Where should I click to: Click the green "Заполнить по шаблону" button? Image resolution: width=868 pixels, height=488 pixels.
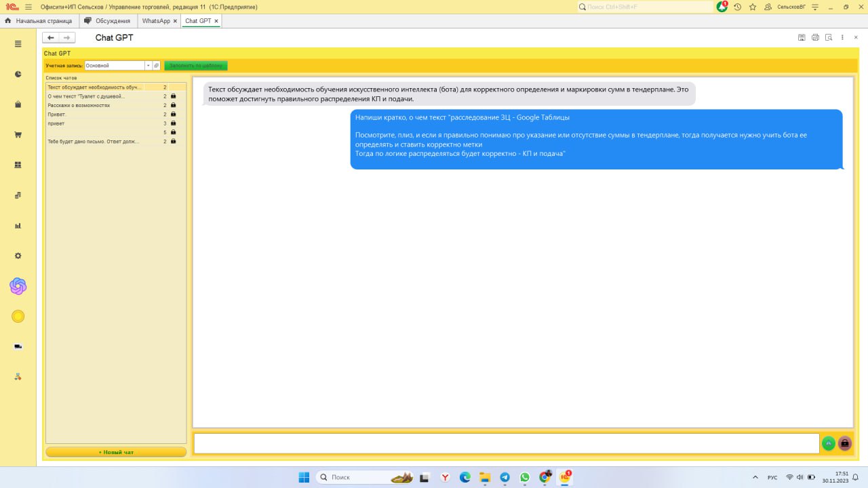click(196, 66)
